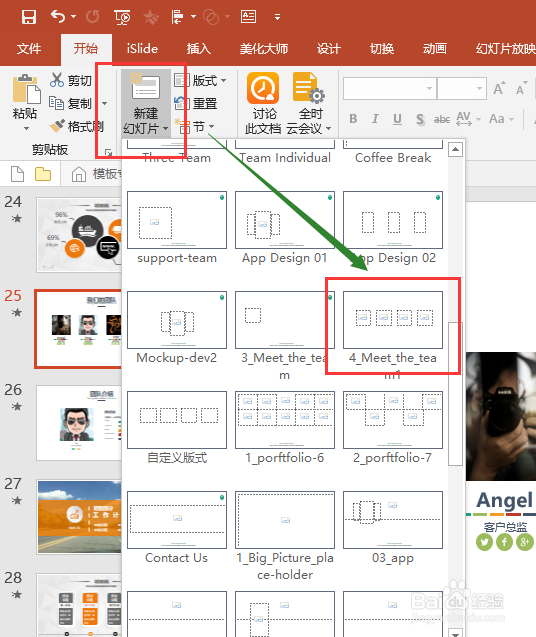
Task: Select slide 24 thumbnail
Action: (79, 235)
